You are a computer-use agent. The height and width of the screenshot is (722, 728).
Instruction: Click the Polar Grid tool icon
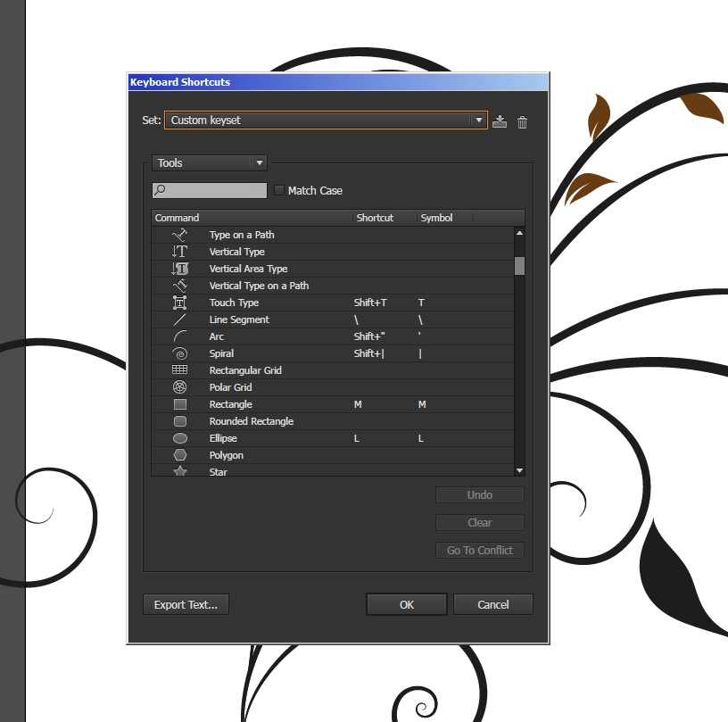(x=179, y=386)
